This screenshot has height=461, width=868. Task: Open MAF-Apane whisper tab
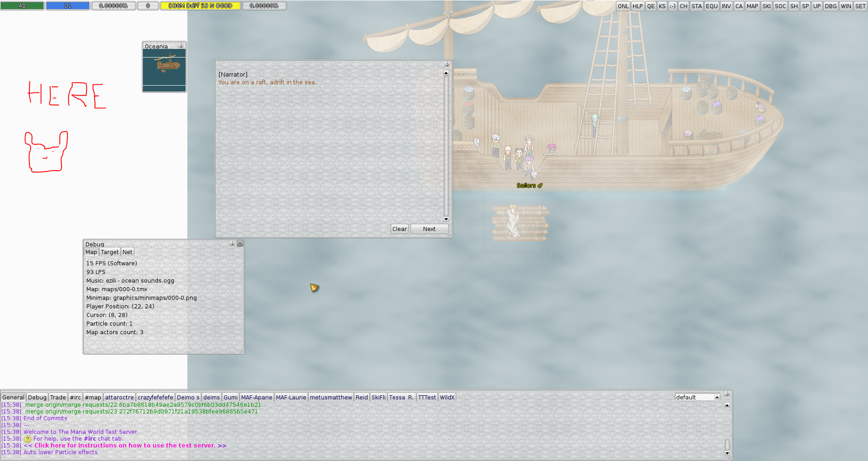[x=257, y=397]
